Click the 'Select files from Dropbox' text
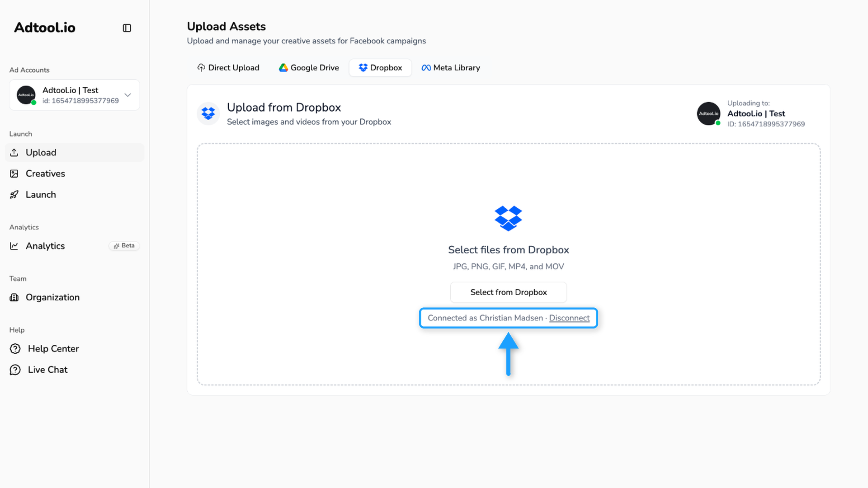 [x=509, y=250]
